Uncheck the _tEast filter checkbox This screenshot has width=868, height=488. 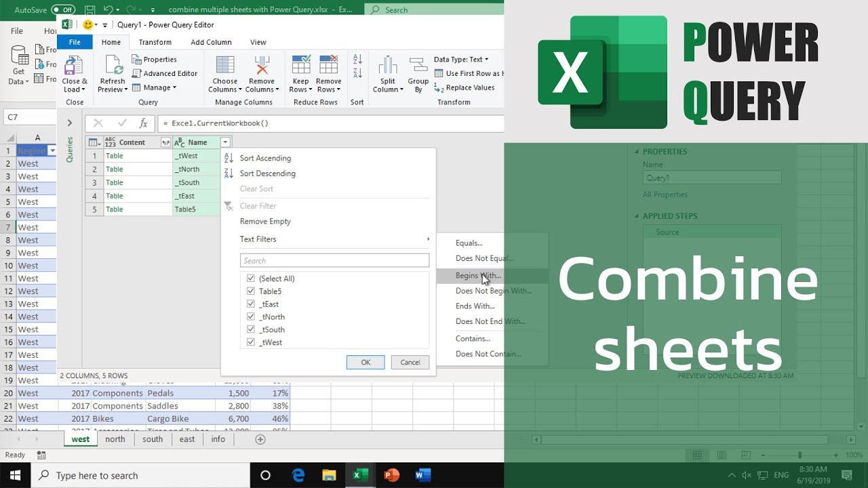coord(251,304)
